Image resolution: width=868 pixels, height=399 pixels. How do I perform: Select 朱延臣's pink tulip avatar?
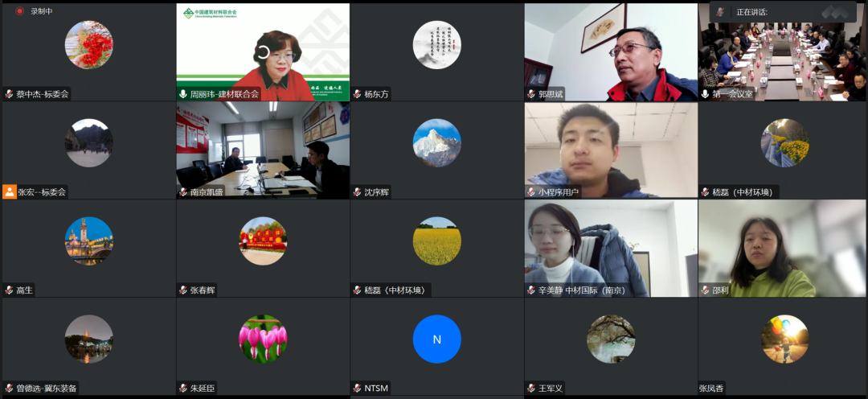263,339
